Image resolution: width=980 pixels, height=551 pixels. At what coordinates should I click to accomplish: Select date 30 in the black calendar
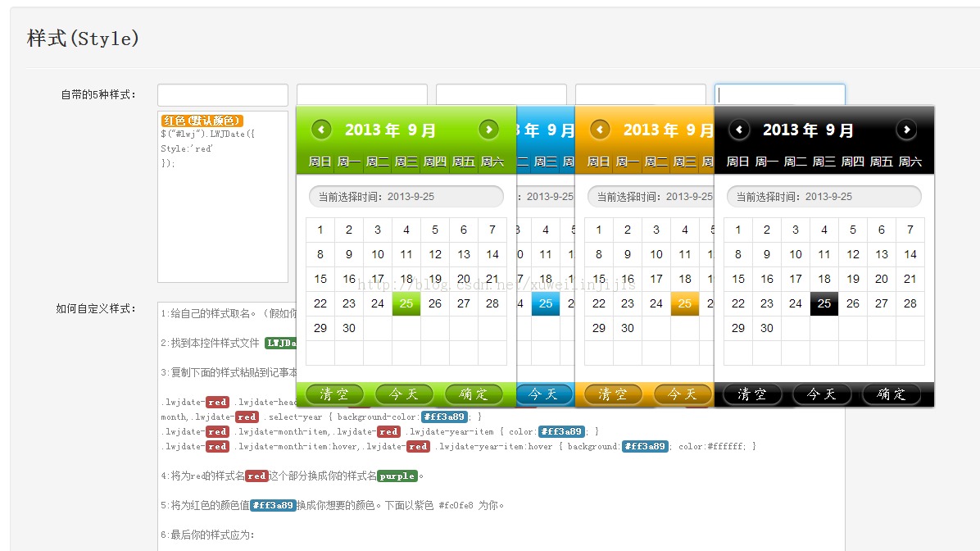point(766,327)
